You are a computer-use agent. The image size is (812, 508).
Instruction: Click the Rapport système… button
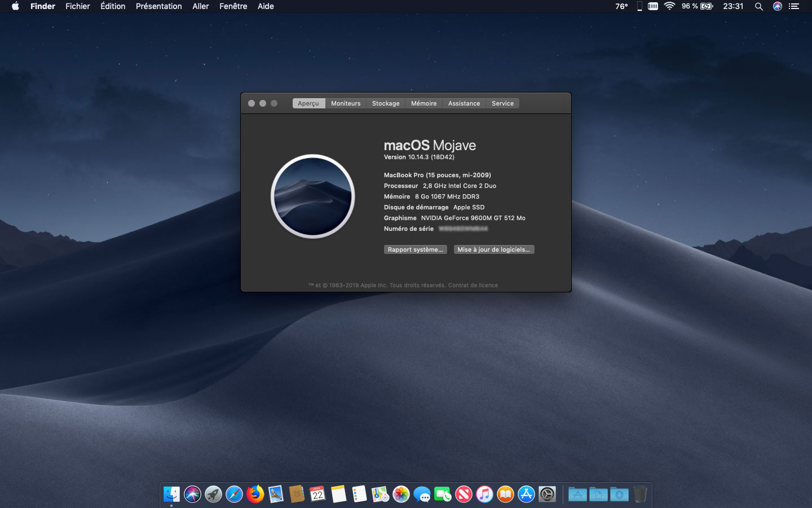[416, 249]
